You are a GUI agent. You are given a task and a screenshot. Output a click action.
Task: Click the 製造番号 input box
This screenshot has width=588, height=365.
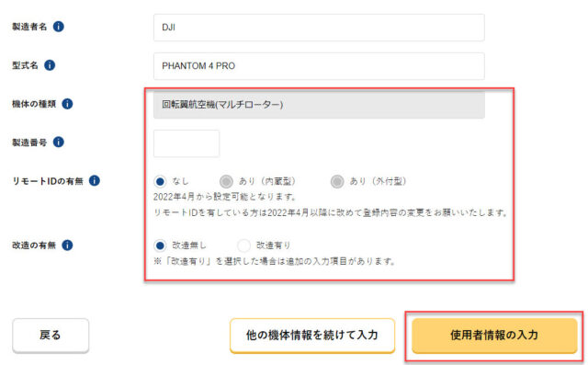tap(187, 143)
